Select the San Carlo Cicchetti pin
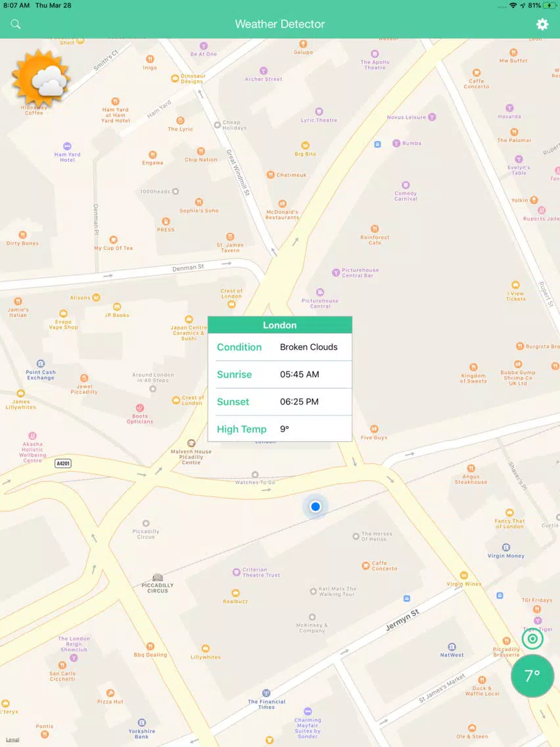 pos(62,665)
